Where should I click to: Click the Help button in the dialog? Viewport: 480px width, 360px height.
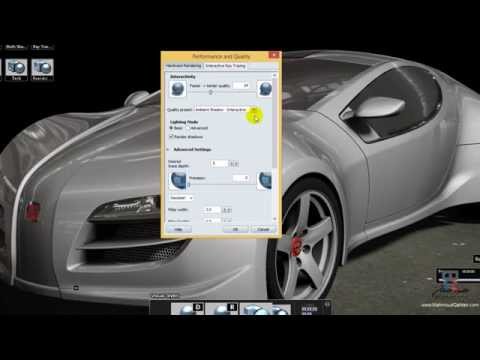tap(179, 229)
